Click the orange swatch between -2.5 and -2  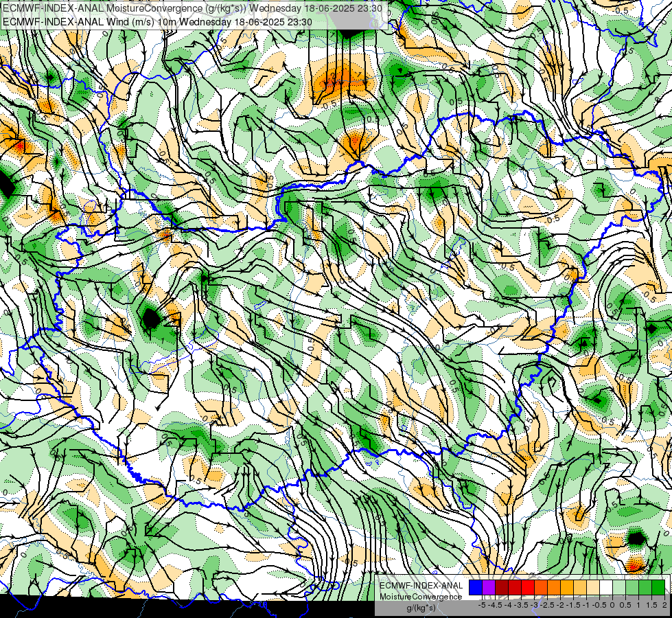click(554, 588)
